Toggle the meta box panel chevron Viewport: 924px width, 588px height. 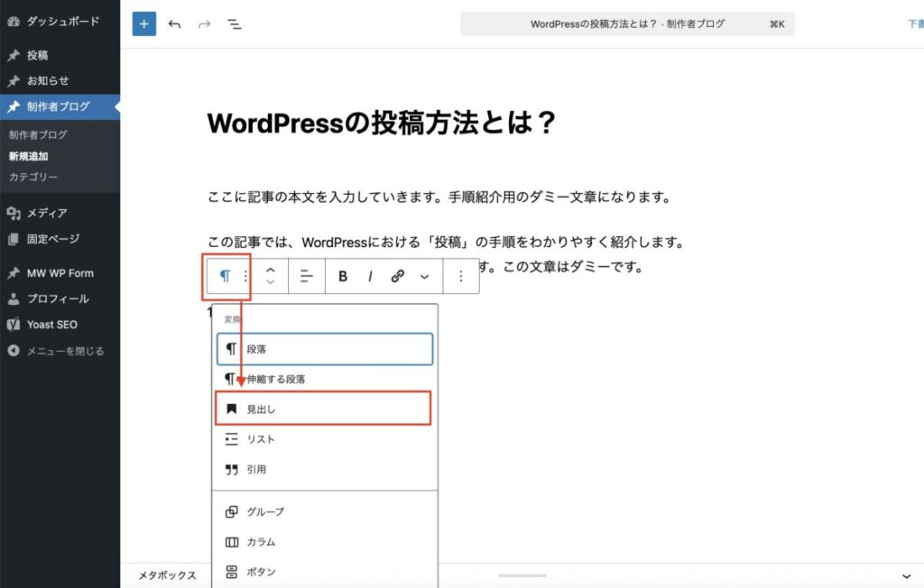tap(906, 576)
